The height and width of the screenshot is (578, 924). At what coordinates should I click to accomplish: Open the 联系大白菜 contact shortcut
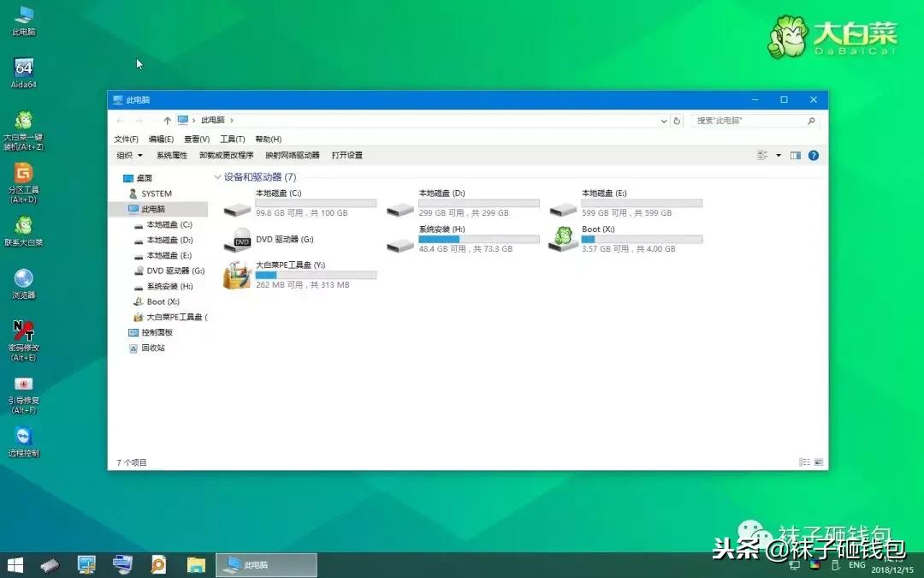pos(23,229)
